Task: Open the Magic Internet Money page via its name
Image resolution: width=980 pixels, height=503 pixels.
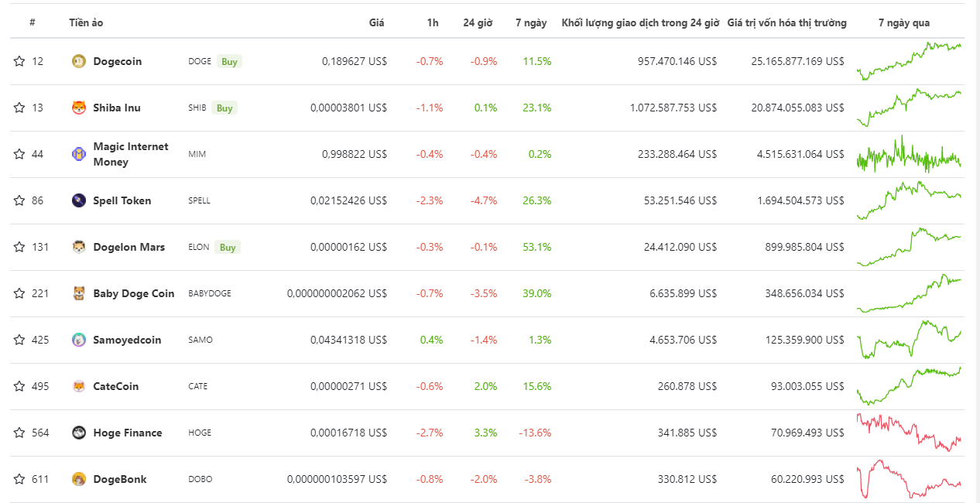Action: 128,154
